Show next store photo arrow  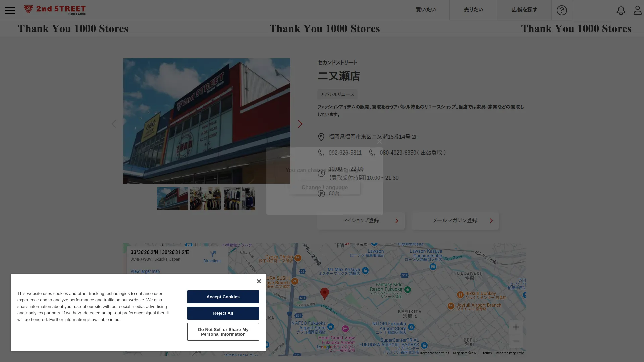(x=300, y=124)
